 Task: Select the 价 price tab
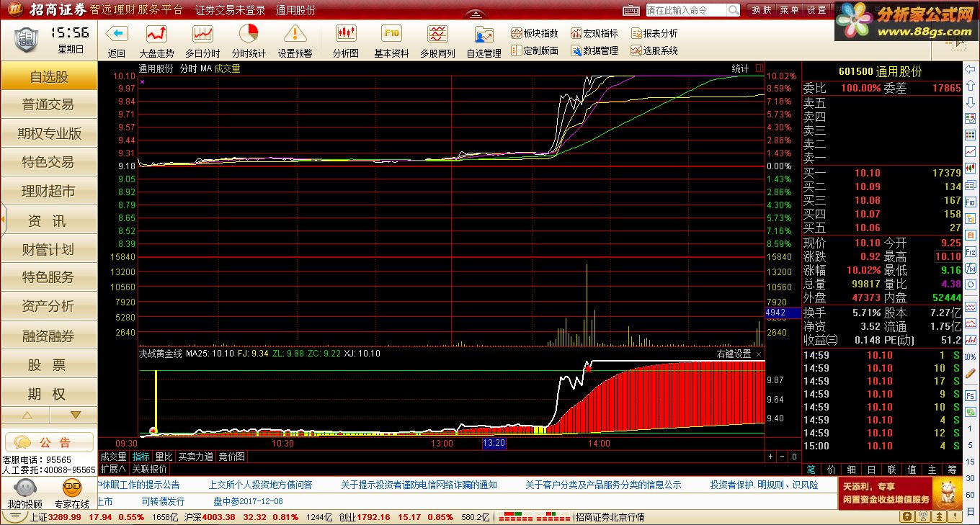(x=832, y=470)
